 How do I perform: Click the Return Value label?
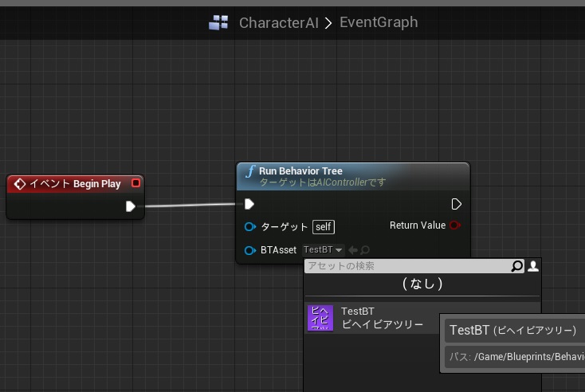click(x=418, y=225)
